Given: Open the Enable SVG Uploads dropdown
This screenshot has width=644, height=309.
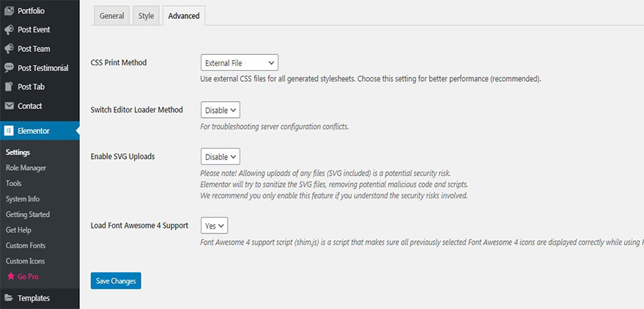Looking at the screenshot, I should click(x=220, y=157).
